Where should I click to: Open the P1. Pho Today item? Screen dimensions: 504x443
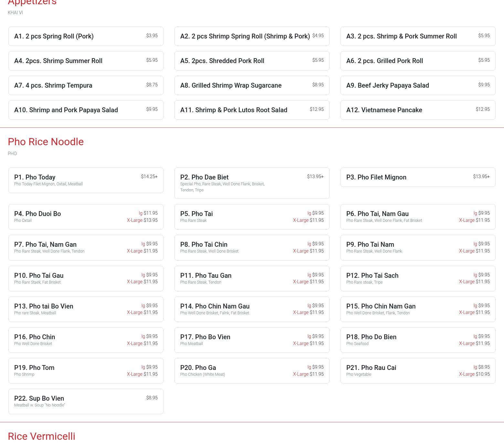tap(86, 180)
